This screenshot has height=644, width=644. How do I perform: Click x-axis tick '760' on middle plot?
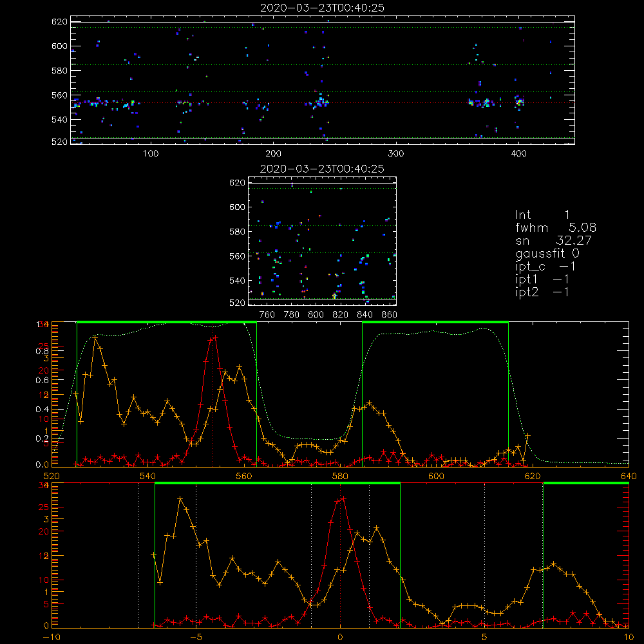267,315
